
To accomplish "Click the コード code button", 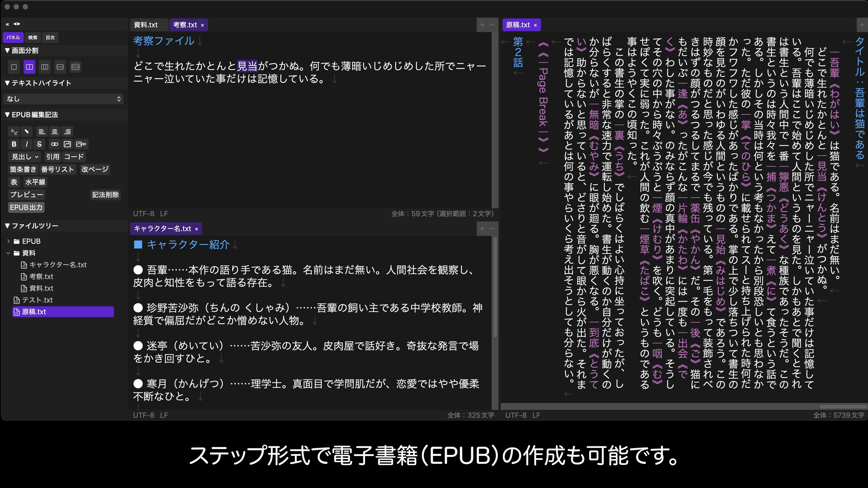I will click(74, 157).
